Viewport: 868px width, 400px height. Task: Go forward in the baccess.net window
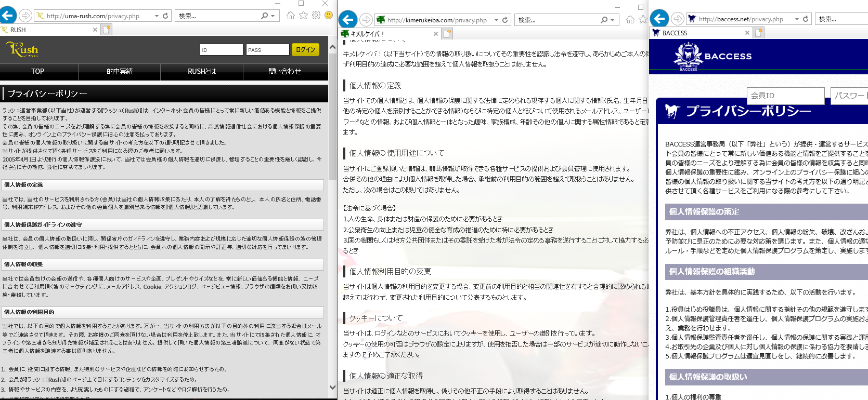[x=677, y=19]
